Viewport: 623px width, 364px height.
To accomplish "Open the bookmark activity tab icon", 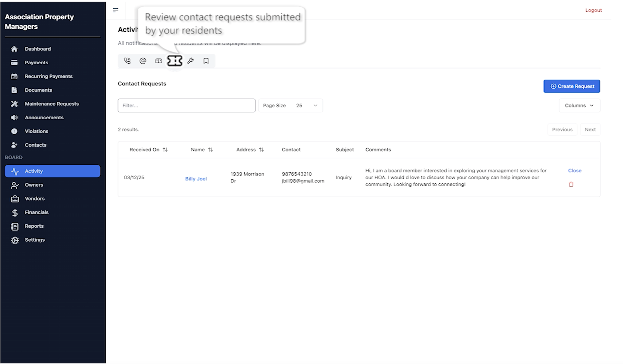I will 206,61.
